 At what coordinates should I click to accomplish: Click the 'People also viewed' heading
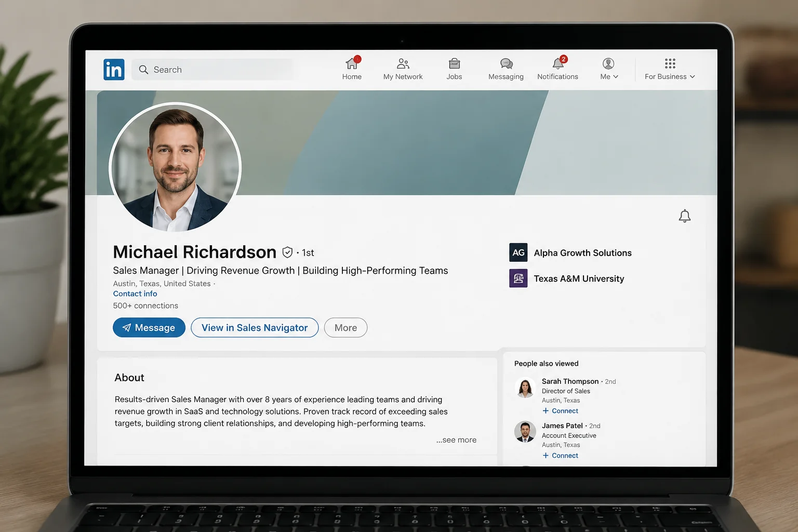[x=546, y=364]
